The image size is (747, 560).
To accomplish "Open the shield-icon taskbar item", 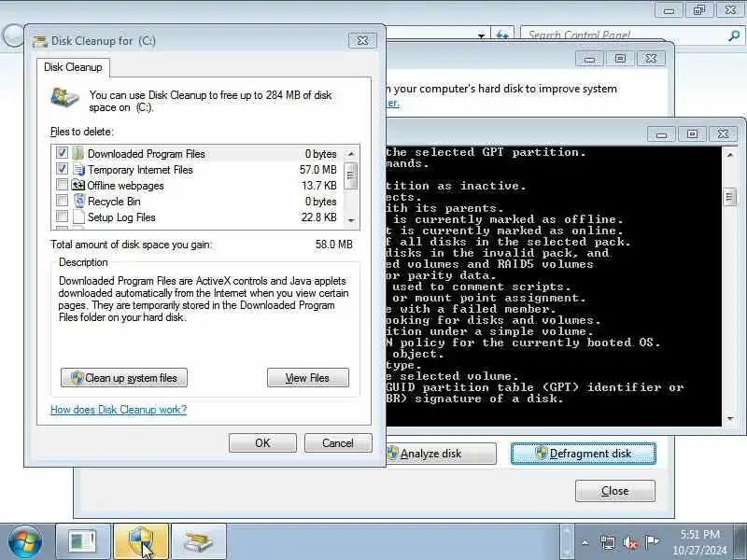I will pyautogui.click(x=141, y=541).
